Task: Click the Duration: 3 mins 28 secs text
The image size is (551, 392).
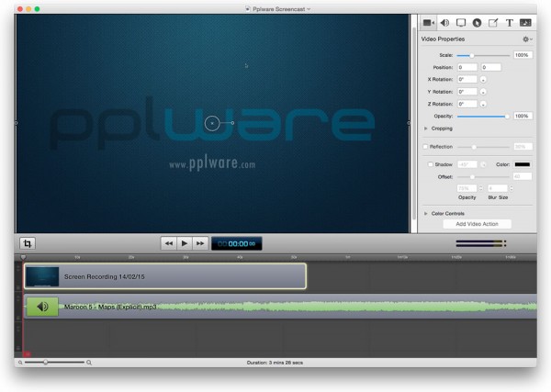Action: [x=275, y=363]
